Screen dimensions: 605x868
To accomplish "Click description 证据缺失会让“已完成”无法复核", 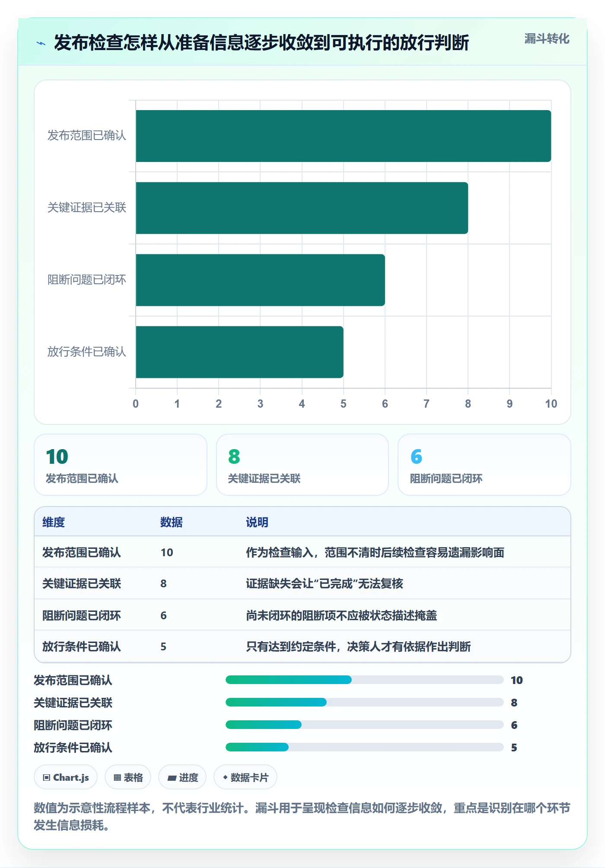I will [x=325, y=583].
